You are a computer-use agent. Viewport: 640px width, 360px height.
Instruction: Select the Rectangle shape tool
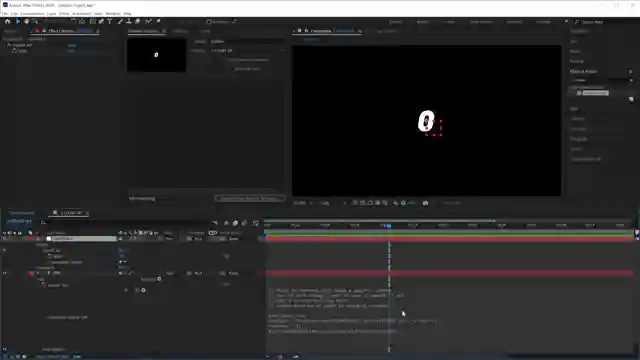coord(93,22)
